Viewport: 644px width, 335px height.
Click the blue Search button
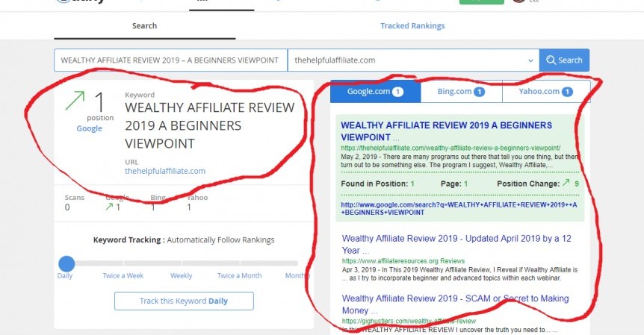pyautogui.click(x=564, y=60)
